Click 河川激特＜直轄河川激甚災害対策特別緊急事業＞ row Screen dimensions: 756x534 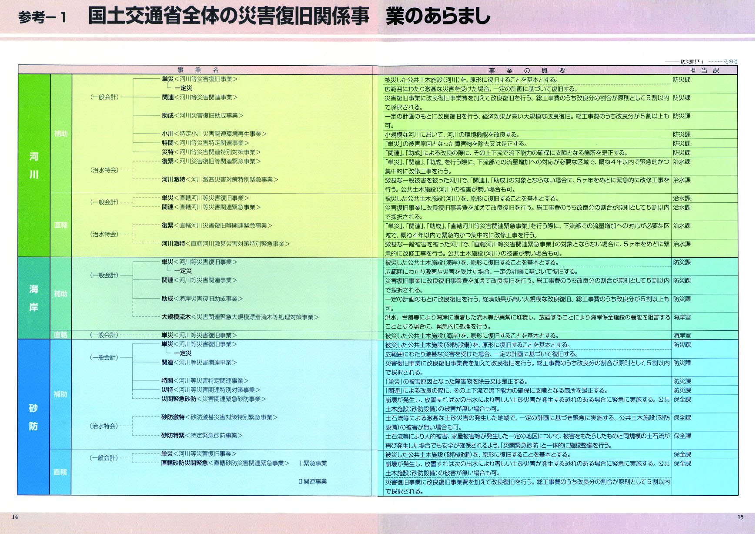pos(226,244)
